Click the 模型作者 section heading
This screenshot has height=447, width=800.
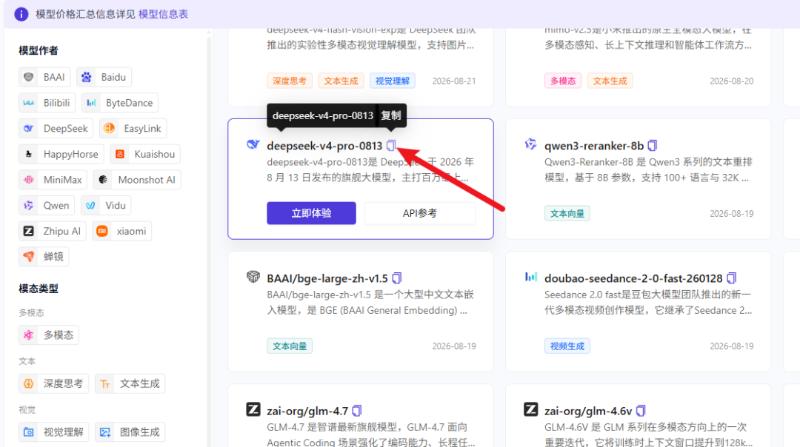tap(38, 51)
